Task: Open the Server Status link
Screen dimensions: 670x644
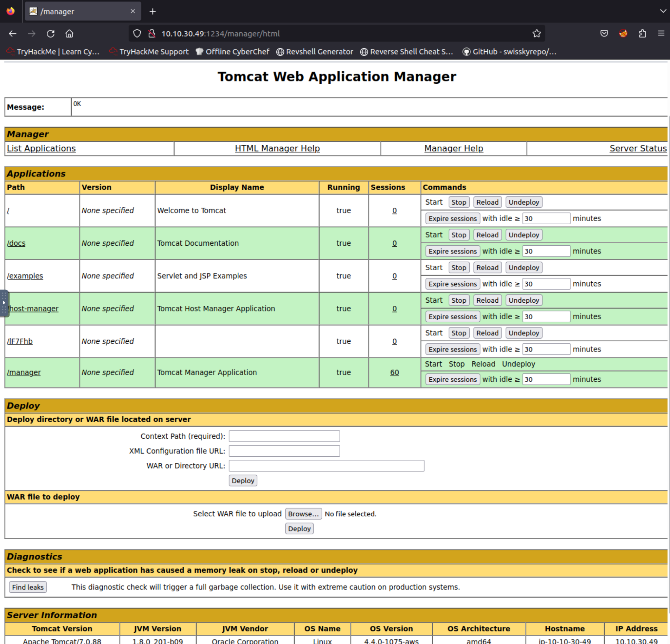Action: pos(638,149)
